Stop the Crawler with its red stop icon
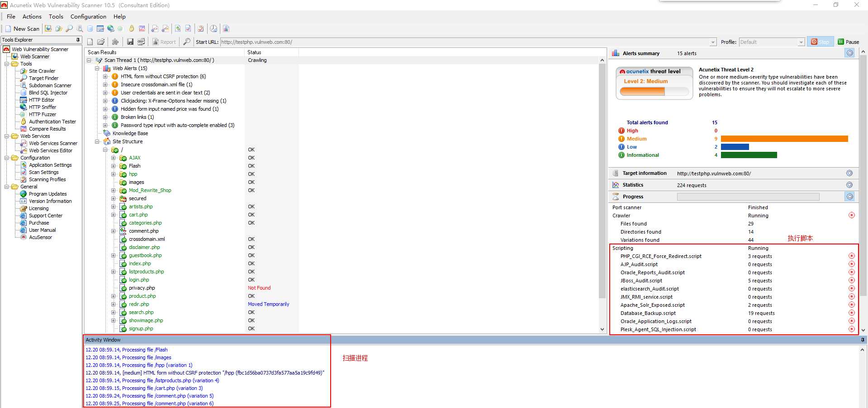Viewport: 868px width, 408px height. [x=852, y=216]
